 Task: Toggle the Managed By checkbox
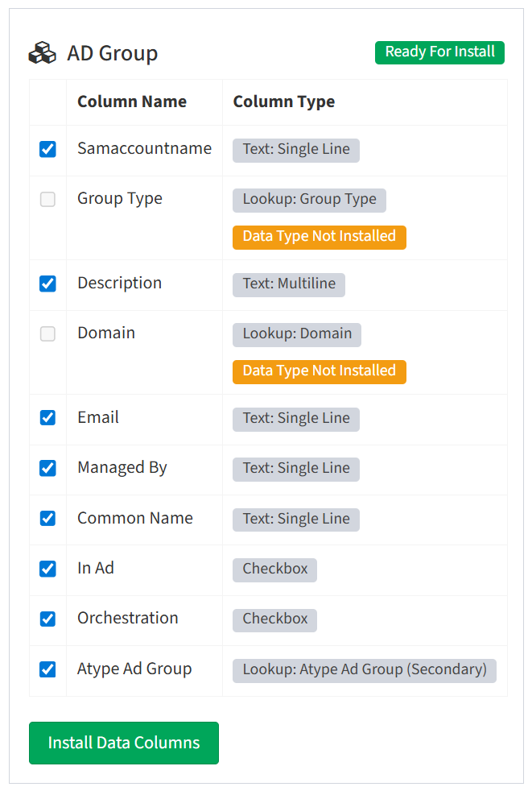[x=48, y=468]
